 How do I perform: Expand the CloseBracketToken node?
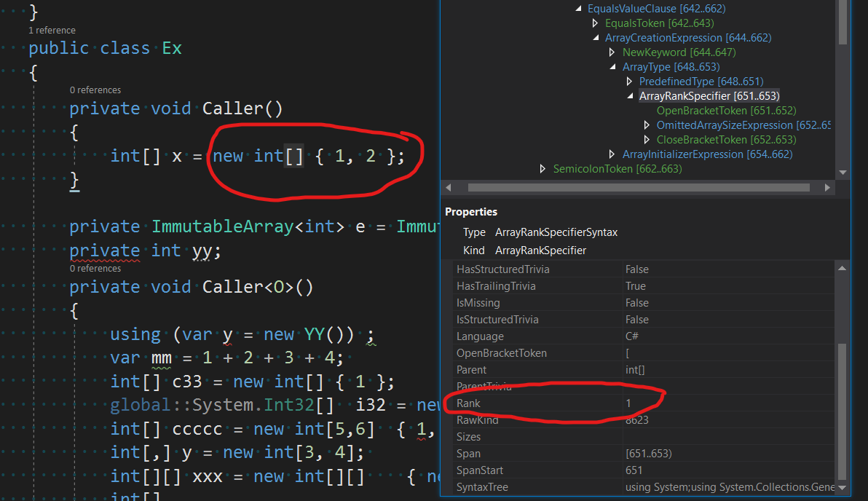(x=647, y=139)
